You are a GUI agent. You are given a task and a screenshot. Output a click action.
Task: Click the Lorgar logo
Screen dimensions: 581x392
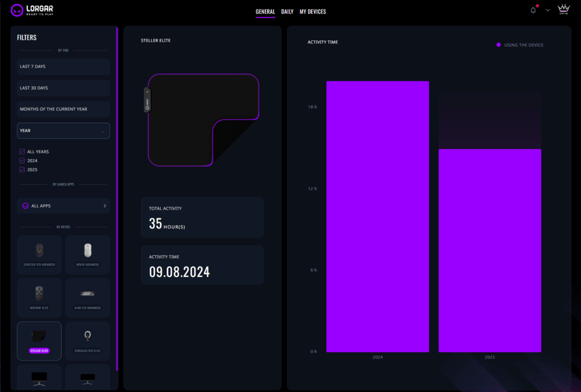(x=32, y=10)
